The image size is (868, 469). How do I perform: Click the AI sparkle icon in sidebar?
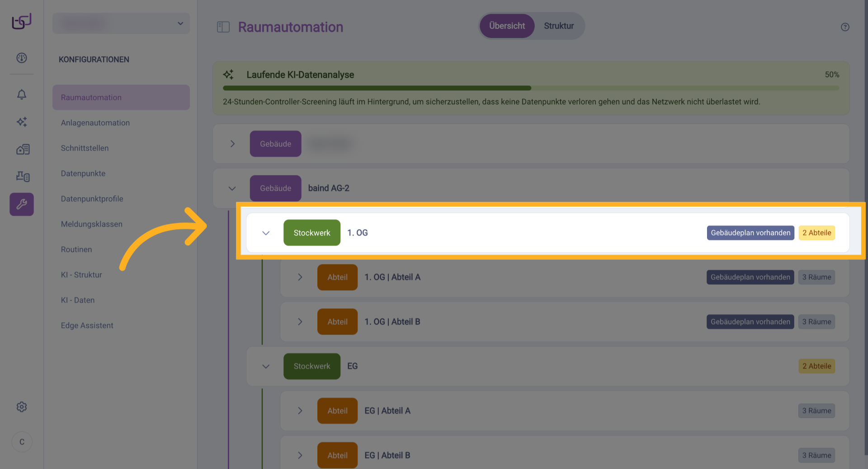22,122
